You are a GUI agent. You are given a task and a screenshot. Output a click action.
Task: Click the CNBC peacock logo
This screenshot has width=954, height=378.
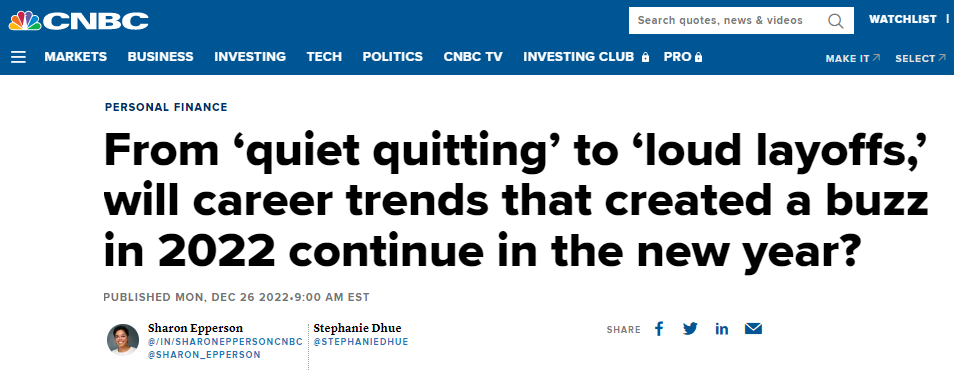(x=78, y=21)
